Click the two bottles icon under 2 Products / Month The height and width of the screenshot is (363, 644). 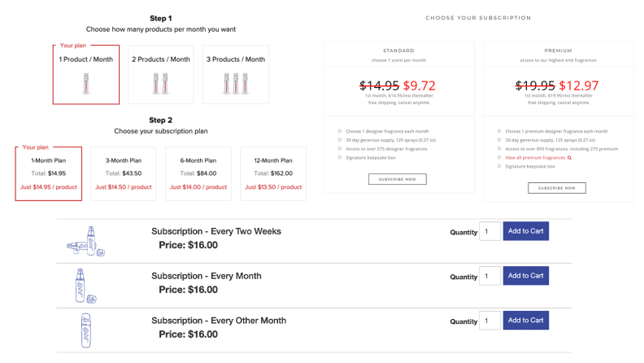pos(160,84)
